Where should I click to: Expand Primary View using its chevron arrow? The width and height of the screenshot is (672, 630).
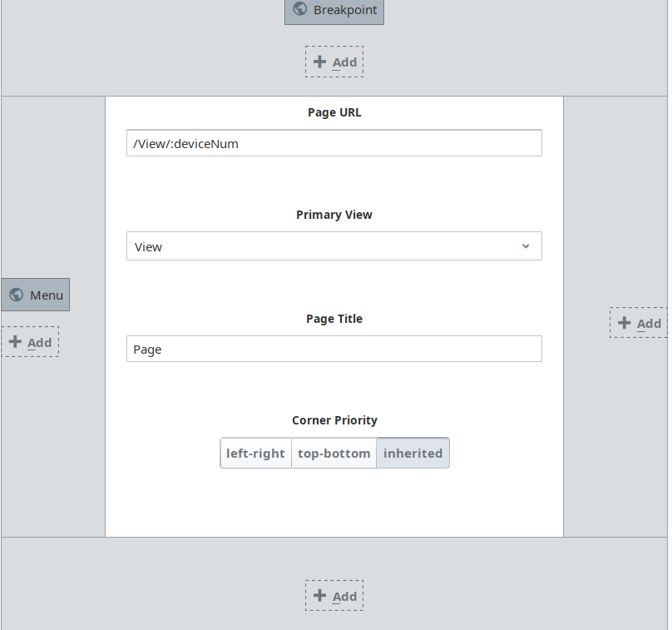coord(526,246)
